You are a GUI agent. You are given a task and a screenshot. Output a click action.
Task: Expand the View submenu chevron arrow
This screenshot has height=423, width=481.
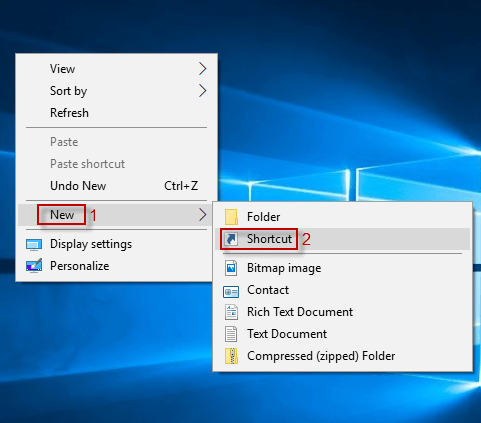203,69
